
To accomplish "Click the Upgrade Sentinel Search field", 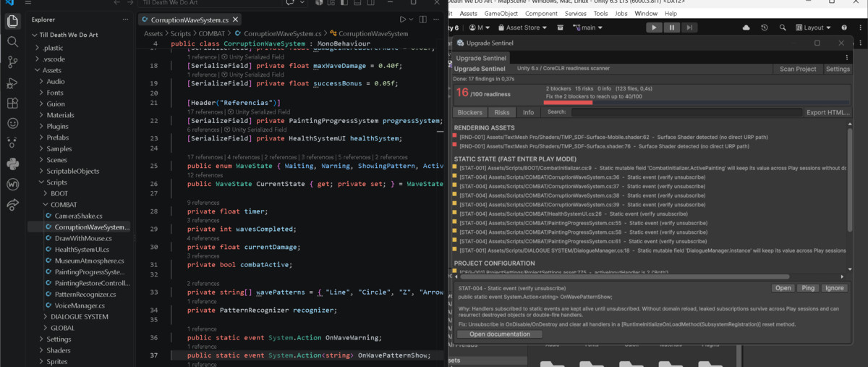I will (686, 112).
